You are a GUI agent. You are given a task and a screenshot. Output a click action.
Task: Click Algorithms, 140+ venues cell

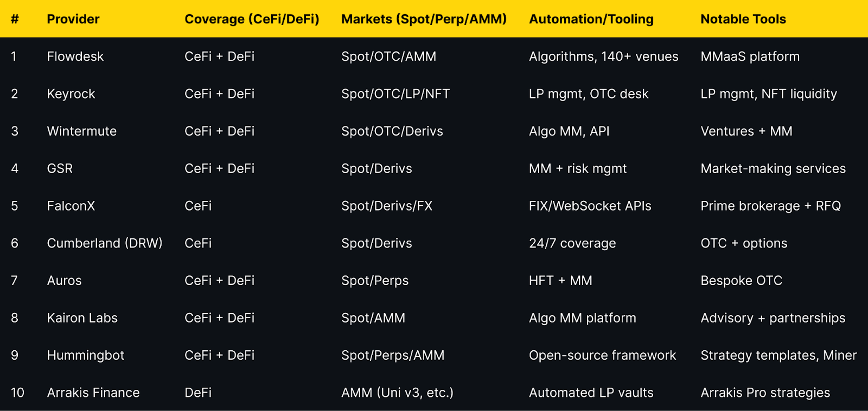[604, 56]
